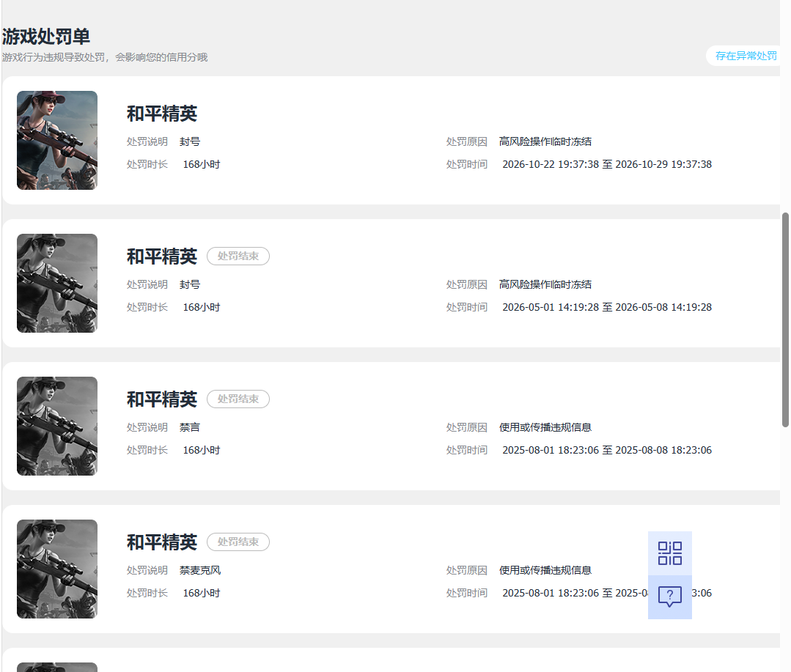Click 168小时 duration in the 2026-10-22 card
The image size is (791, 672).
tap(202, 164)
